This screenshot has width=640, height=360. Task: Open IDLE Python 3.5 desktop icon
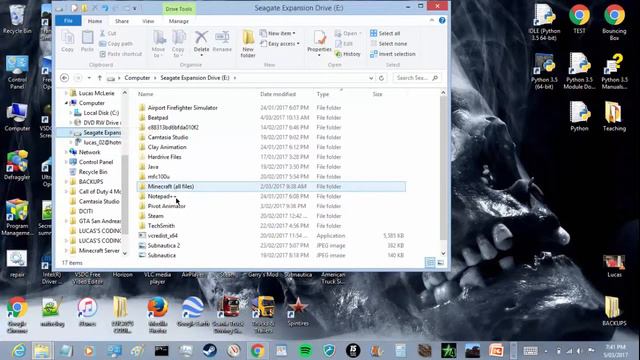(544, 22)
